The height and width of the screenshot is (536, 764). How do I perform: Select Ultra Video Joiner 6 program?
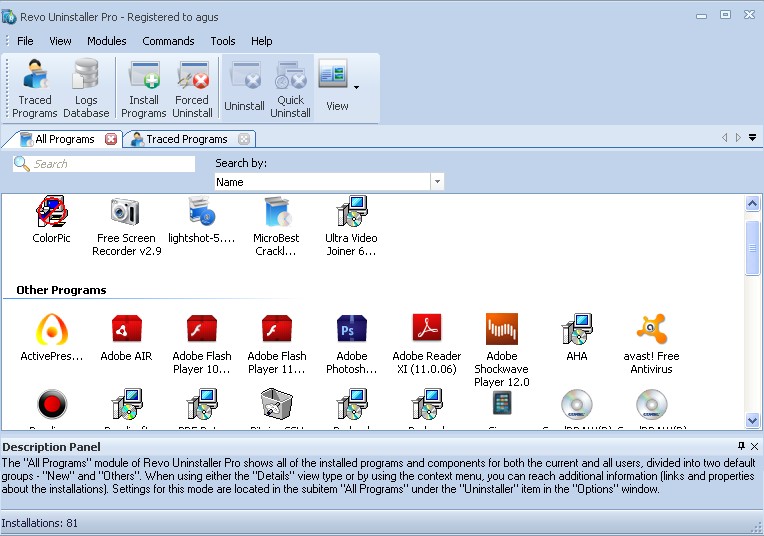[x=351, y=227]
